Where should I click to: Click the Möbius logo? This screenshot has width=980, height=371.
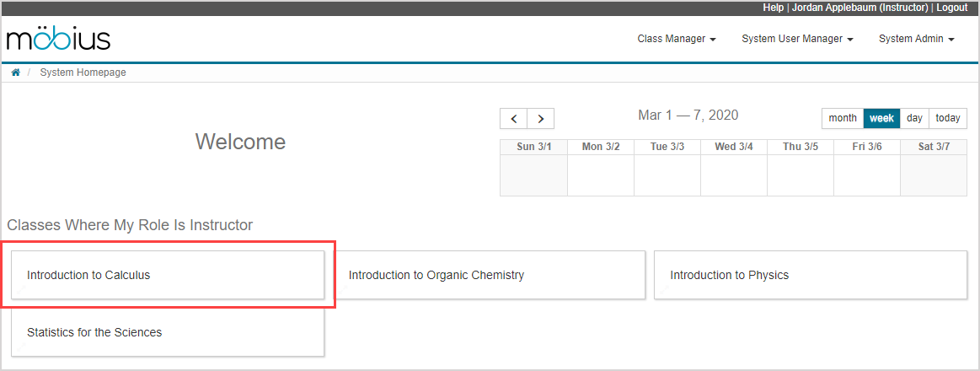coord(58,39)
